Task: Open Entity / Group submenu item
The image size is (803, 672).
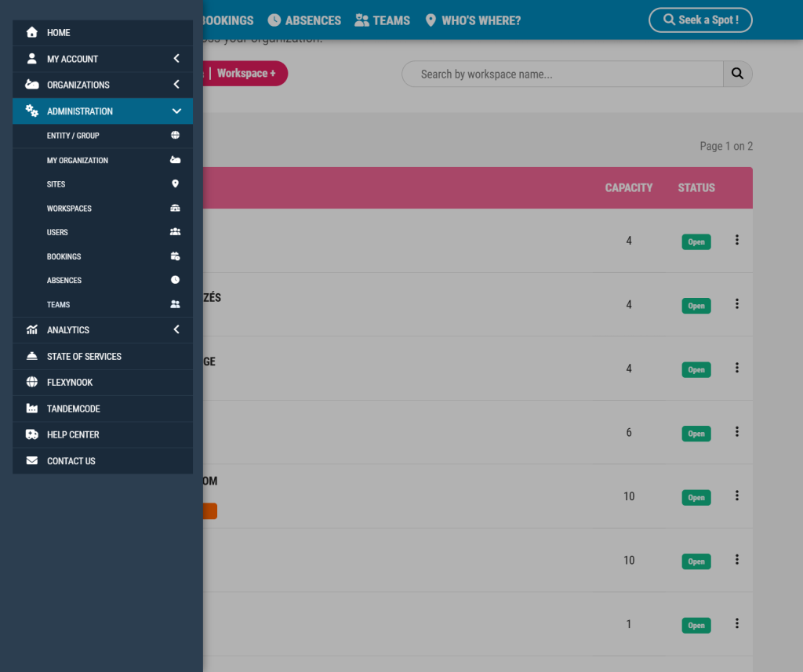Action: coord(103,136)
